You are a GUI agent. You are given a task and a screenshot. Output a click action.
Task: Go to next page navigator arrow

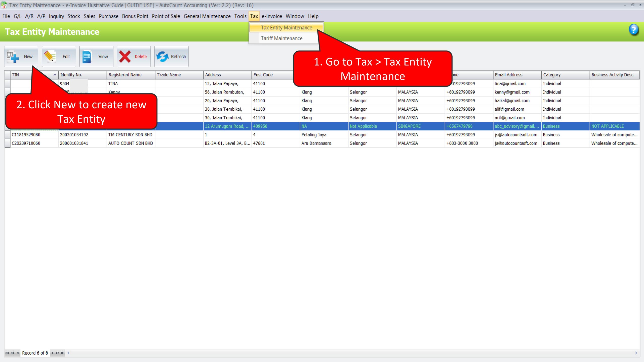(58, 353)
